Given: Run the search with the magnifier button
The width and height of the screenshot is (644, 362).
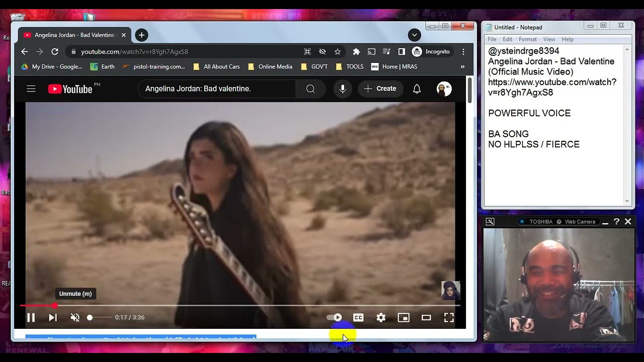Looking at the screenshot, I should click(310, 88).
